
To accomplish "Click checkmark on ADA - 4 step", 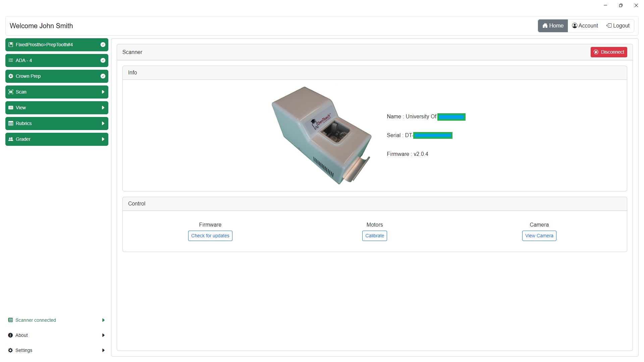I will click(103, 60).
